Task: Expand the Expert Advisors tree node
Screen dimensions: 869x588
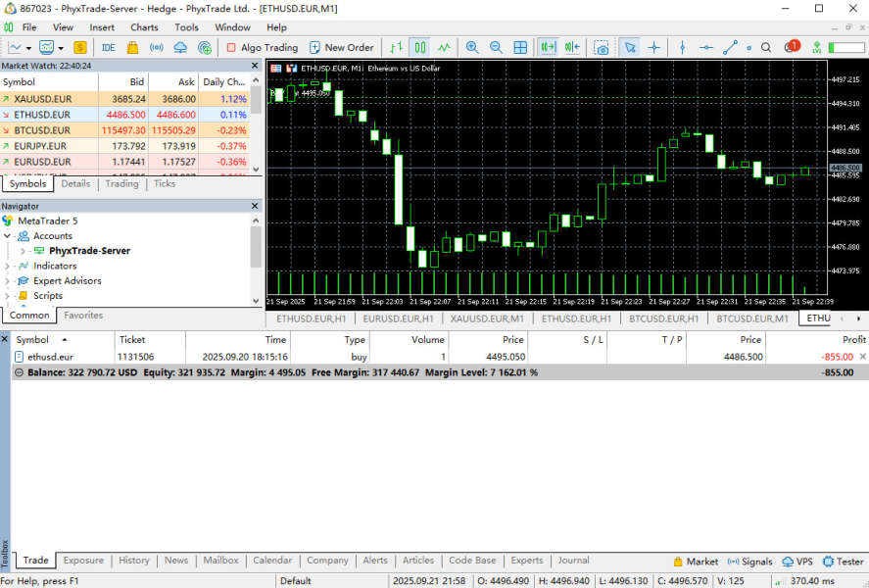Action: coord(8,281)
